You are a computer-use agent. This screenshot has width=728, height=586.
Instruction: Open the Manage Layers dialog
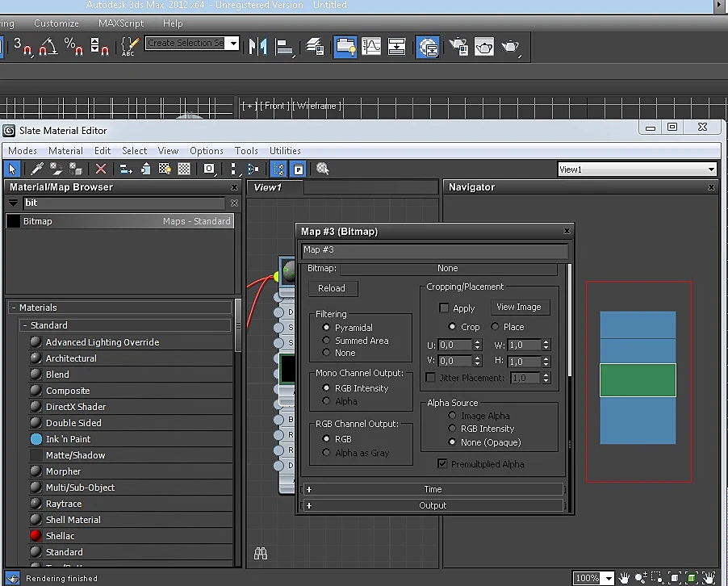tap(316, 47)
